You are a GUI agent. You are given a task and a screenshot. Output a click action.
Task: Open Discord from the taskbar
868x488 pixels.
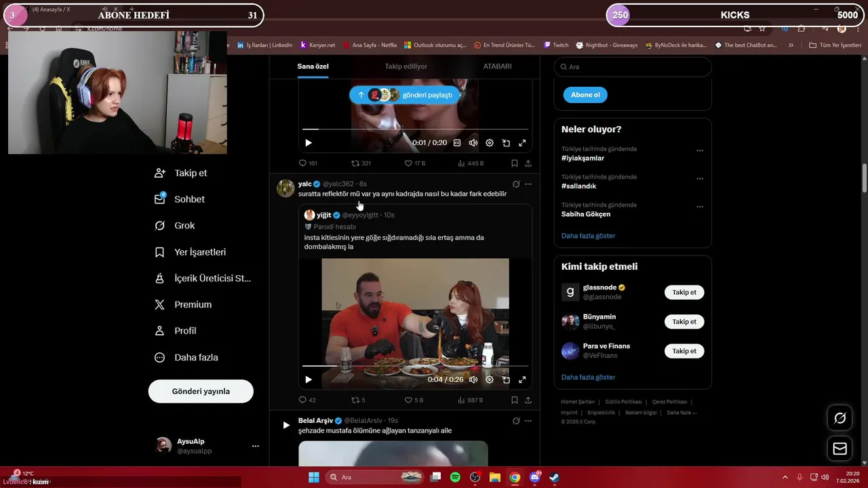coord(535,477)
